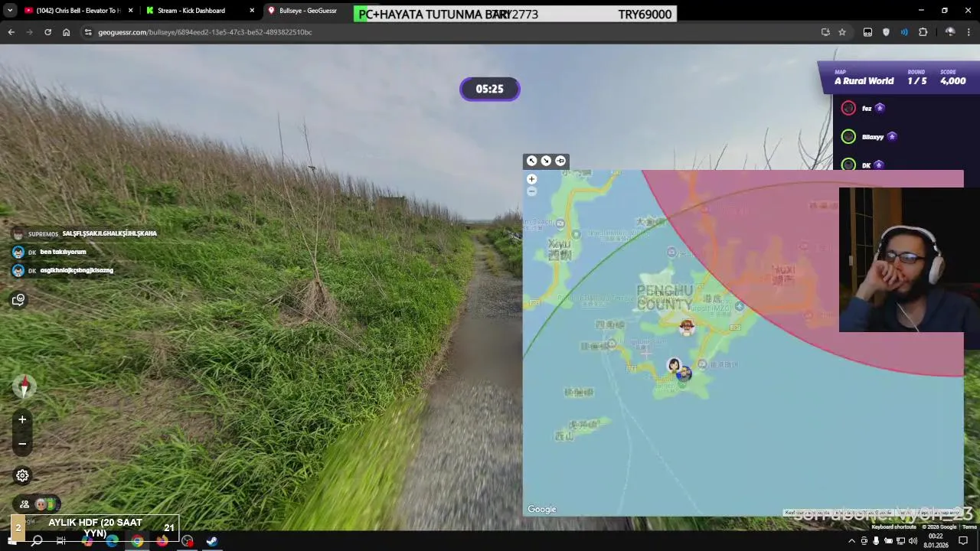
Task: Close the Chris Bell YouTube tab
Action: tap(131, 11)
